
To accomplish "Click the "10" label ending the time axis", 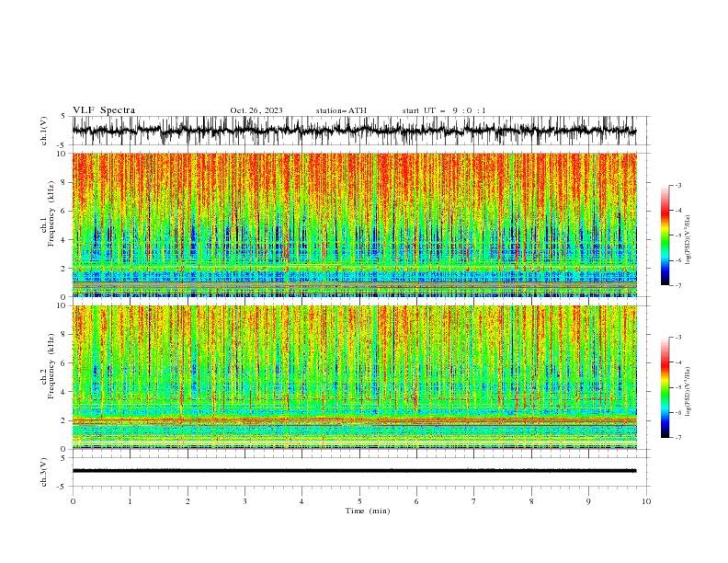I will 646,501.
